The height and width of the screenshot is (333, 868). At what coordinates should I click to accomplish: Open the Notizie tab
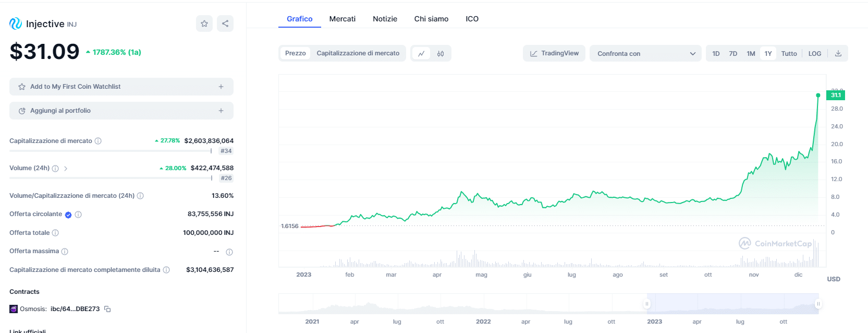click(x=385, y=19)
